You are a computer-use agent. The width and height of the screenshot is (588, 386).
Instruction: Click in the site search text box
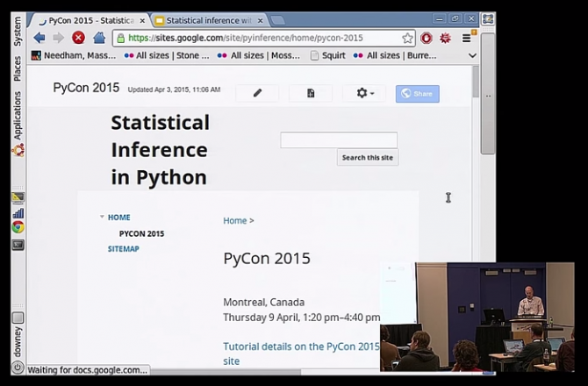point(338,140)
